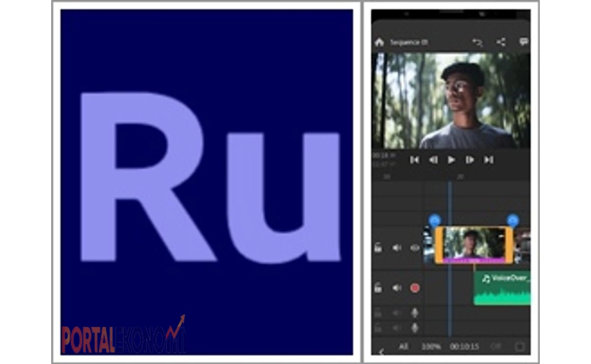Click the left blue trim handle above the clip
This screenshot has width=591, height=364.
pyautogui.click(x=435, y=220)
